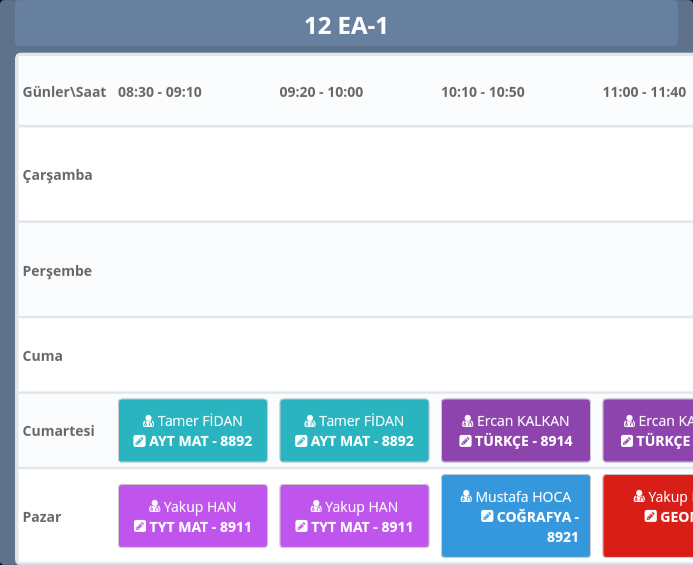This screenshot has width=693, height=565.
Task: Click teacher icon next to Mustafa HOCA
Action: point(467,497)
